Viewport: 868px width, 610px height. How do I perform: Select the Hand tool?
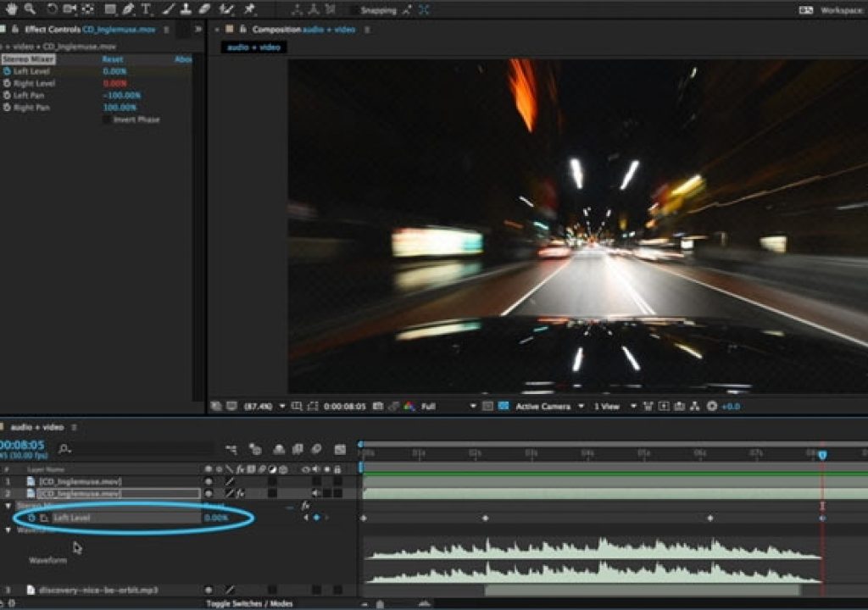[11, 8]
